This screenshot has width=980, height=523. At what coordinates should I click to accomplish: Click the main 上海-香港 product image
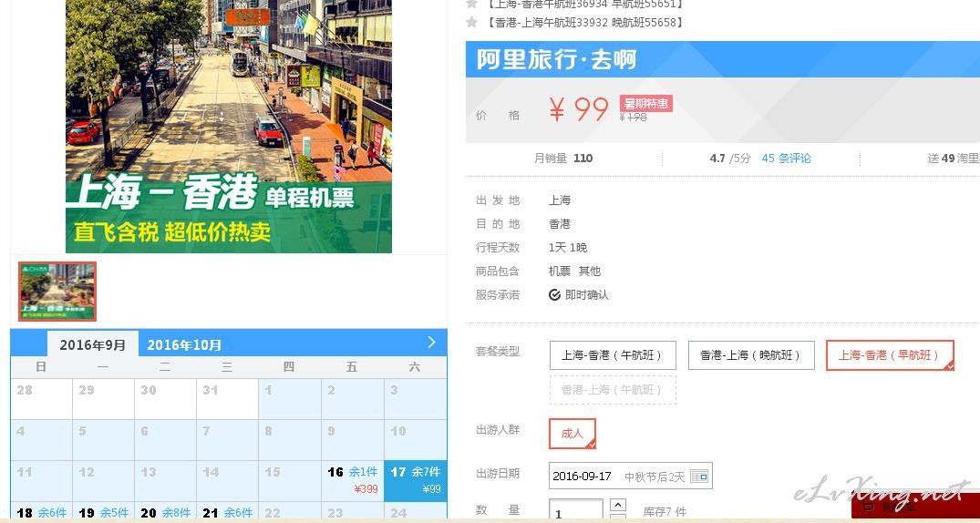point(229,127)
